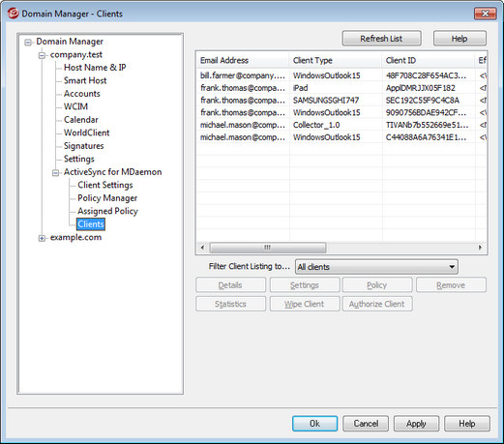Viewport: 504px width, 444px height.
Task: Open the Filter Client Listing dropdown
Action: 376,267
